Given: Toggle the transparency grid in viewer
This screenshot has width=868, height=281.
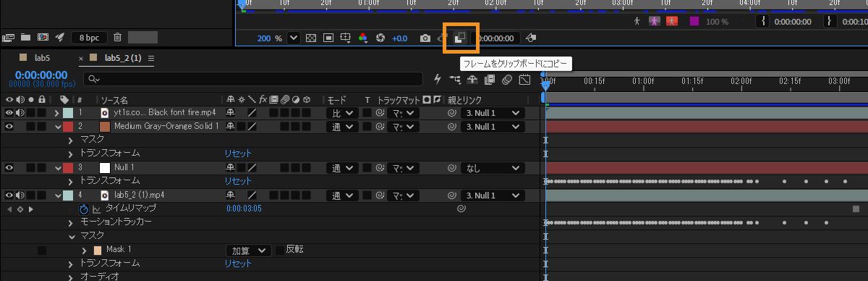Looking at the screenshot, I should 311,38.
